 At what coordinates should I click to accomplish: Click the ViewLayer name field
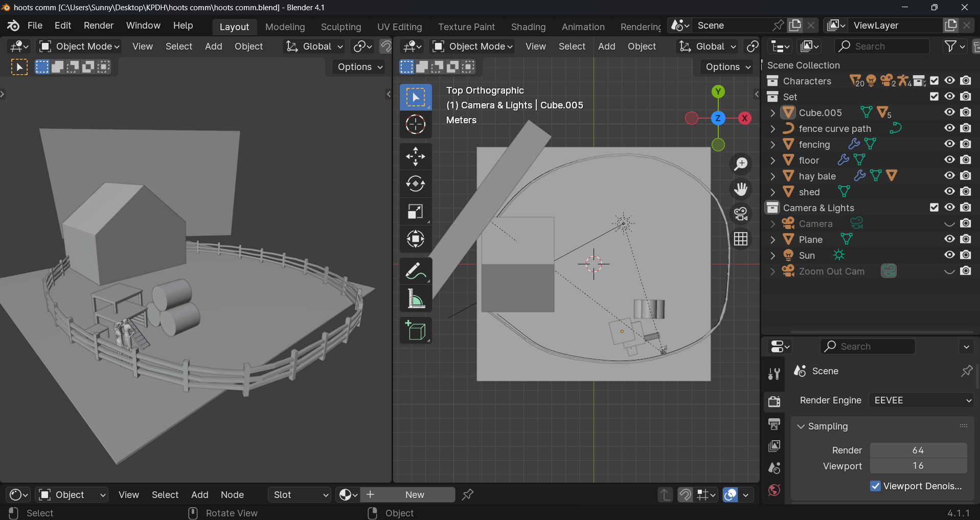click(895, 26)
